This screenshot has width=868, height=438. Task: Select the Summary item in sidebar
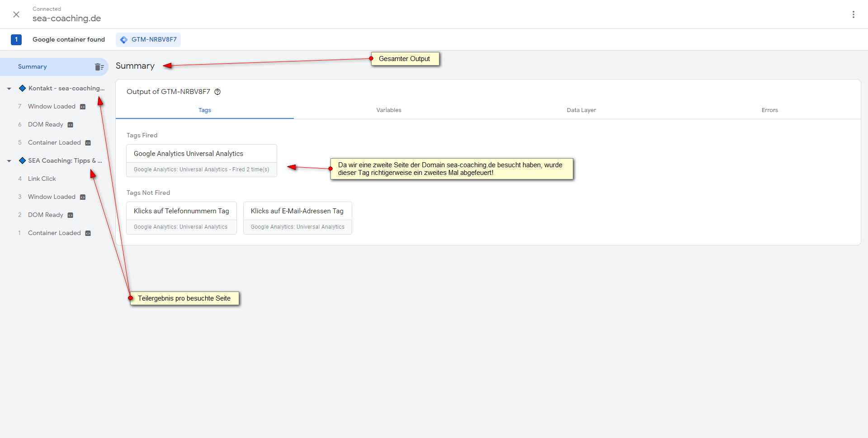coord(54,67)
